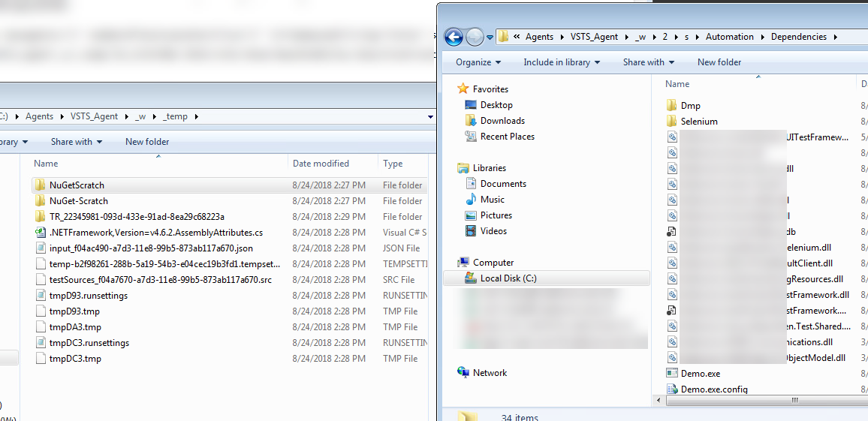Screen dimensions: 868x421
Task: Click New folder in Dependencies window
Action: point(719,62)
